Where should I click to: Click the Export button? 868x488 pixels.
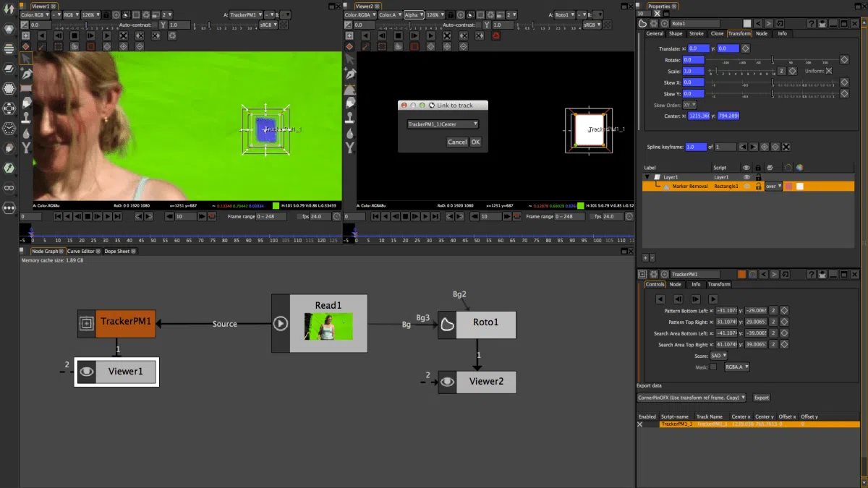[x=761, y=398]
